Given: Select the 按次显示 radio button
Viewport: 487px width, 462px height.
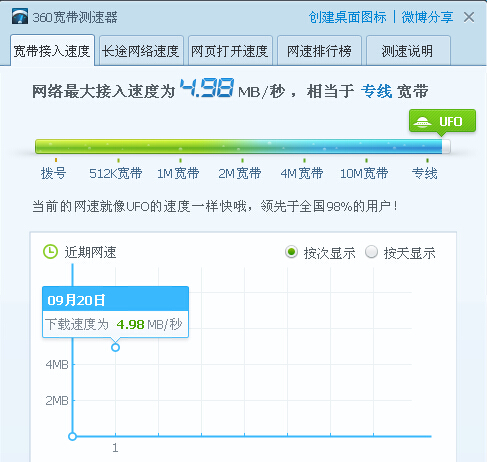Looking at the screenshot, I should (x=291, y=252).
